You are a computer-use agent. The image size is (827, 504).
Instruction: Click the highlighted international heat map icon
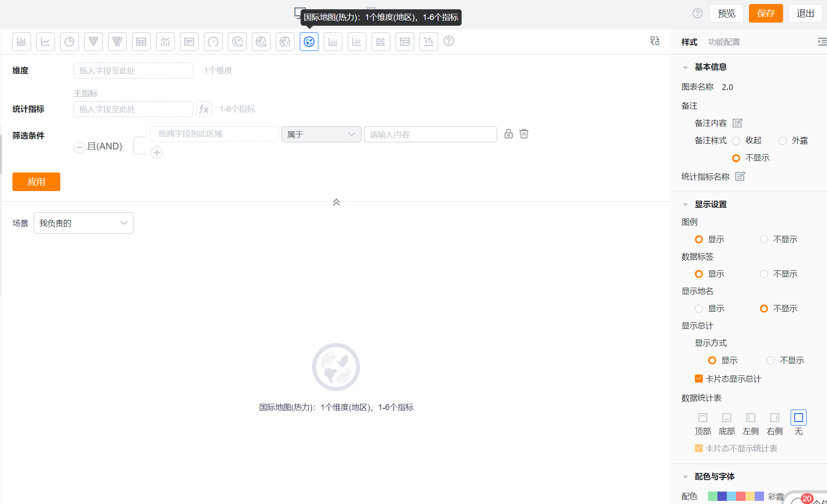309,42
